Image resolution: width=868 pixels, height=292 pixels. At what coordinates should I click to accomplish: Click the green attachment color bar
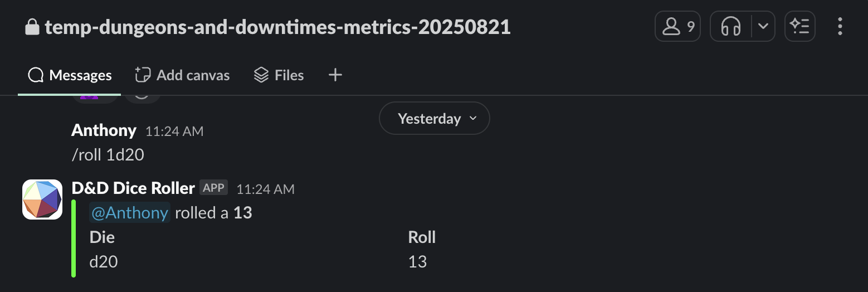(x=74, y=239)
